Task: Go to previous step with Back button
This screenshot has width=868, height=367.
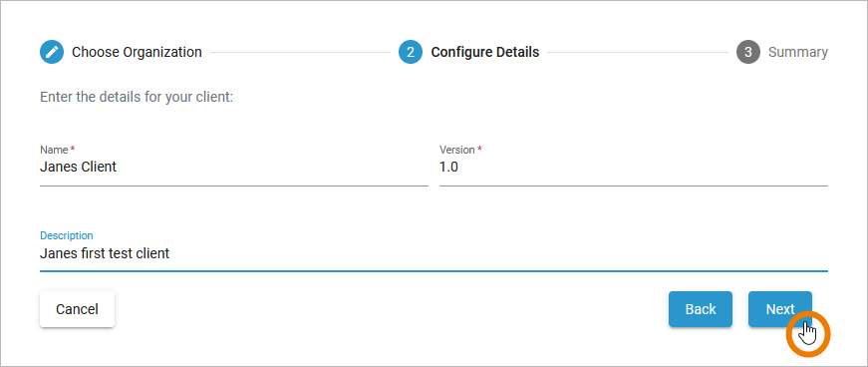Action: click(x=701, y=309)
